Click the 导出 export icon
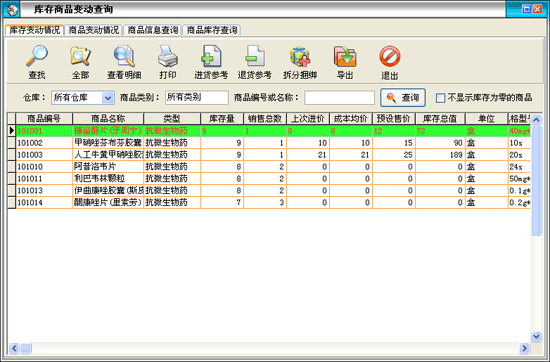The width and height of the screenshot is (550, 362). (x=345, y=56)
